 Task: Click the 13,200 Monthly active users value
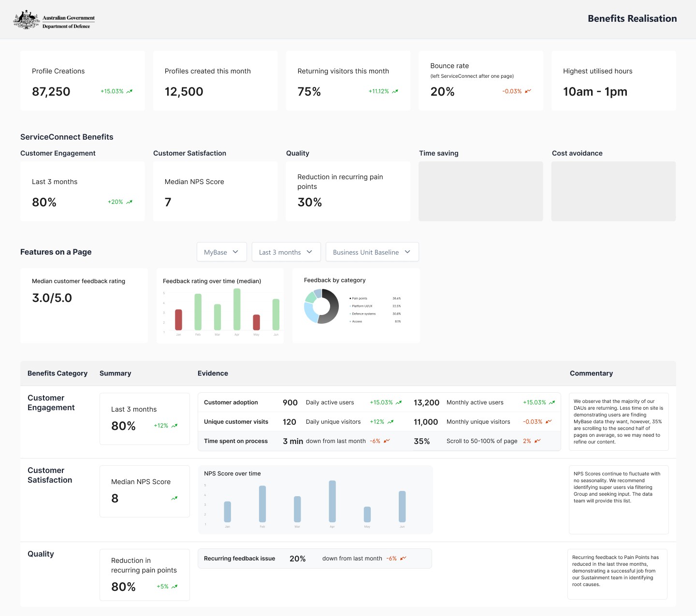pyautogui.click(x=426, y=402)
